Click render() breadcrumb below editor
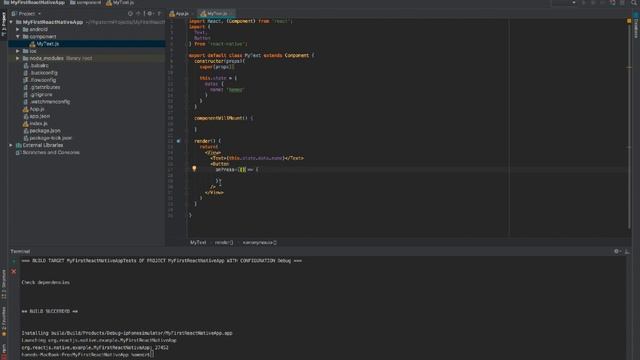Image resolution: width=640 pixels, height=360 pixels. tap(224, 242)
